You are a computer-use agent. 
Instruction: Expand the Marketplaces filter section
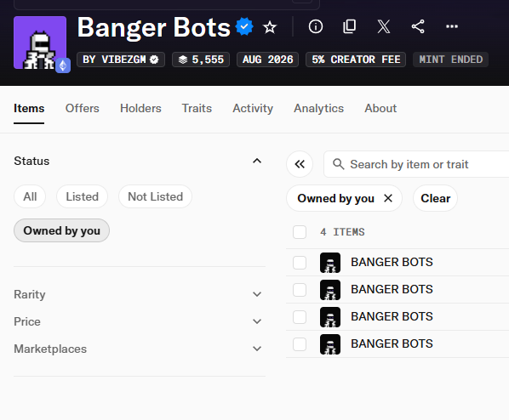140,349
